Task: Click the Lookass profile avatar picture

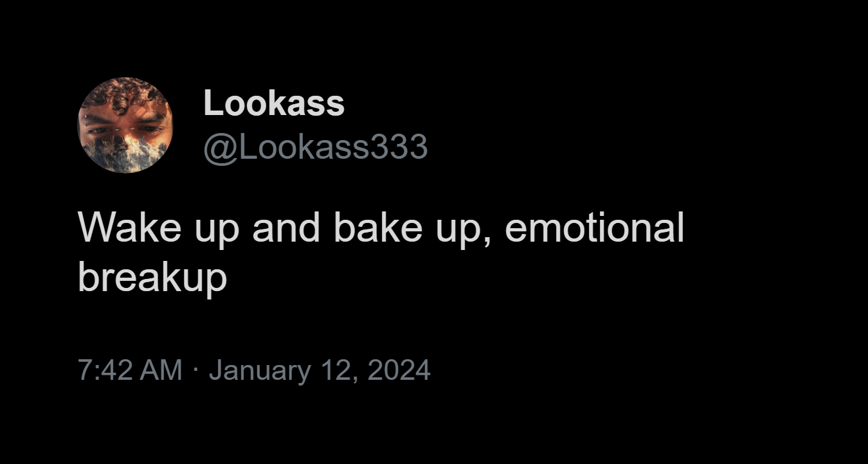Action: coord(125,125)
